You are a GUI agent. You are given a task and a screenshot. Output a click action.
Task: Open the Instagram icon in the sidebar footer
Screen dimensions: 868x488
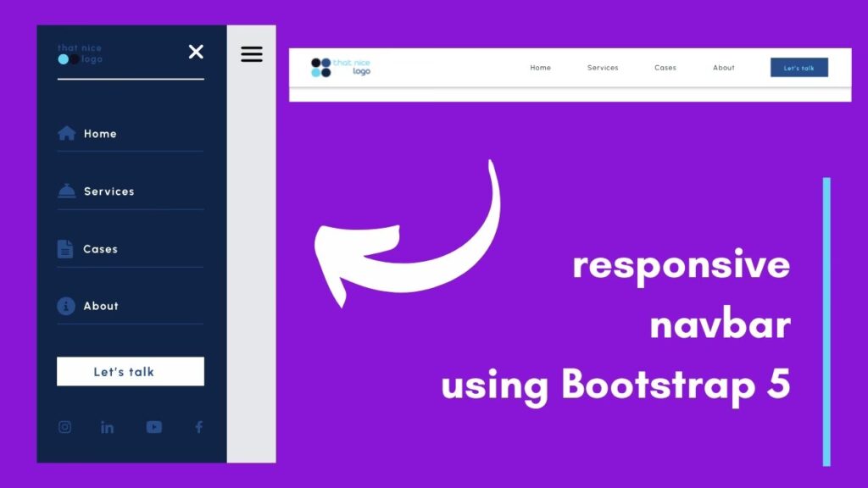pyautogui.click(x=64, y=427)
